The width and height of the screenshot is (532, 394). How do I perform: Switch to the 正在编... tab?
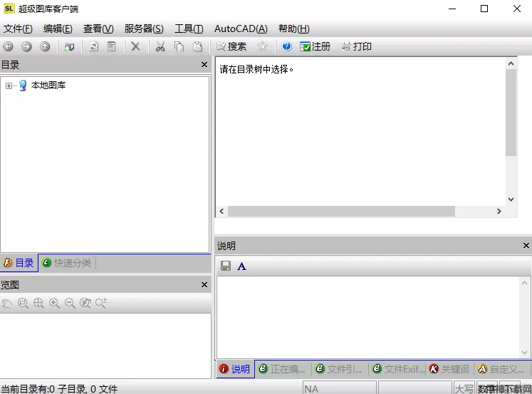(x=282, y=369)
